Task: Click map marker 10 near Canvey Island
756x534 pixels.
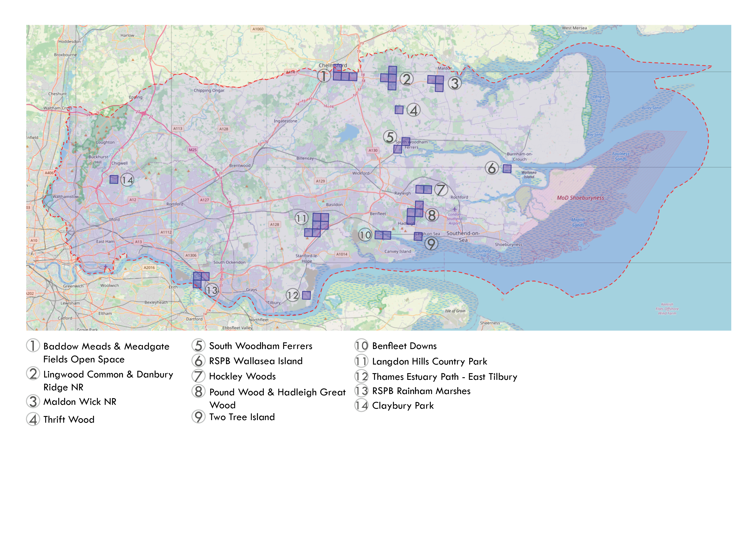Action: click(x=365, y=235)
